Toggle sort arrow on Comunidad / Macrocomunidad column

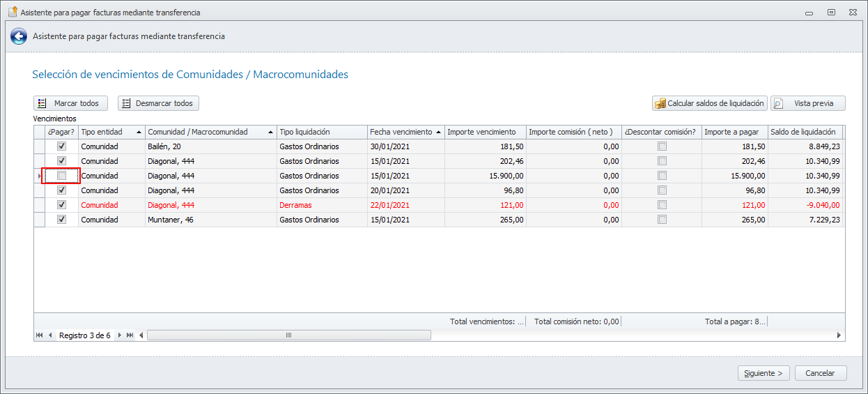pyautogui.click(x=270, y=132)
